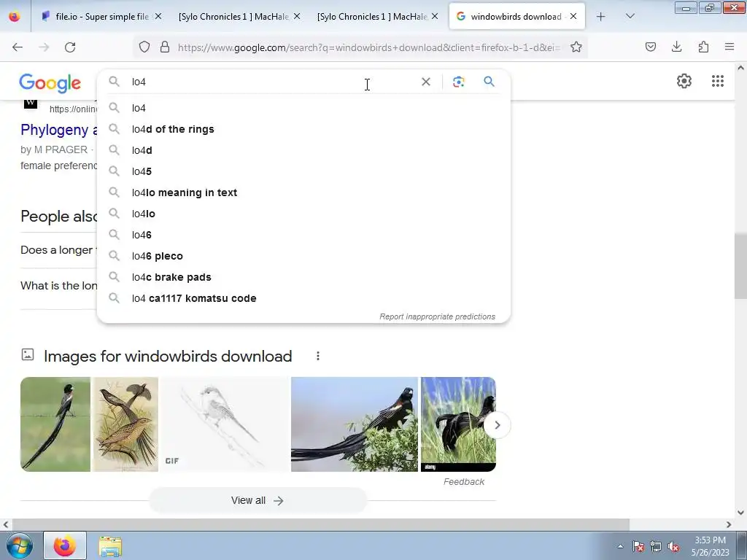The height and width of the screenshot is (560, 747).
Task: Choose suggestion 'lo4d'
Action: point(303,150)
